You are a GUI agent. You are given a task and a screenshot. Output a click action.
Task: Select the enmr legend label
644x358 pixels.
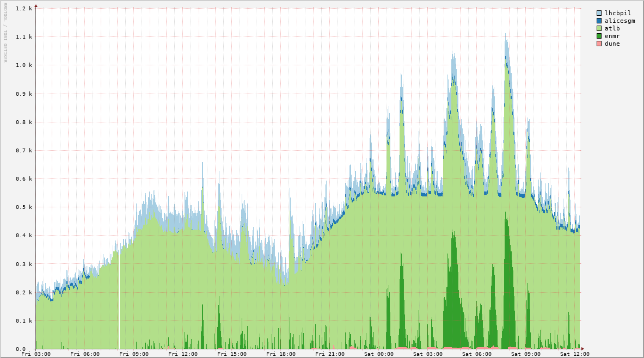[612, 36]
